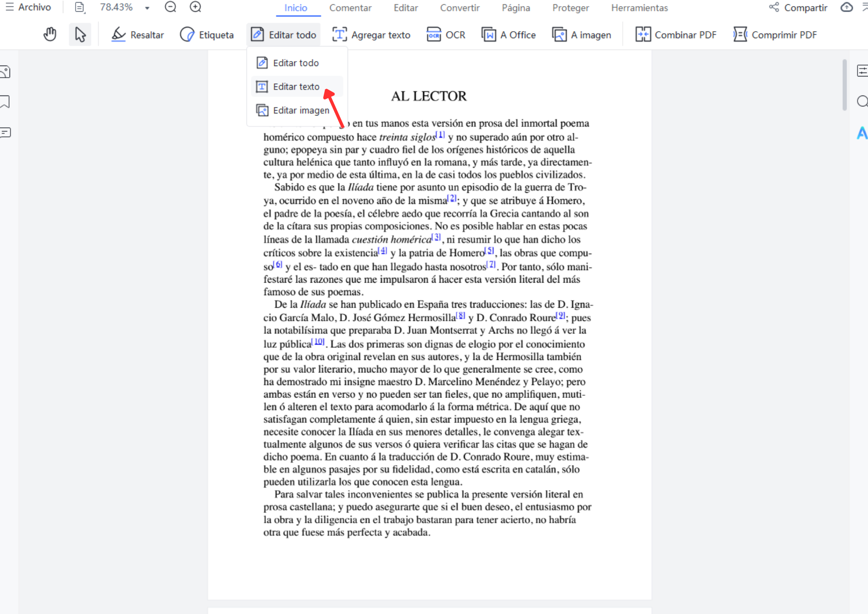Open footnote link [2]
Viewport: 868px width, 614px height.
click(x=453, y=198)
